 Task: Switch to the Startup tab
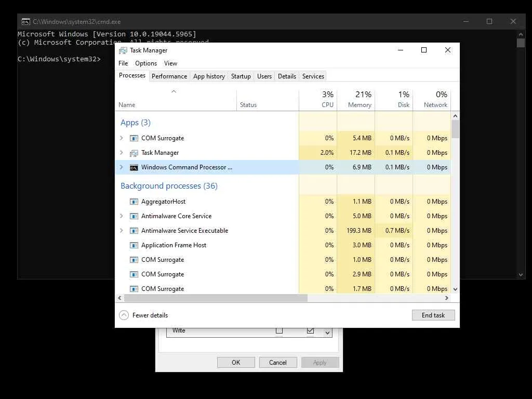241,76
